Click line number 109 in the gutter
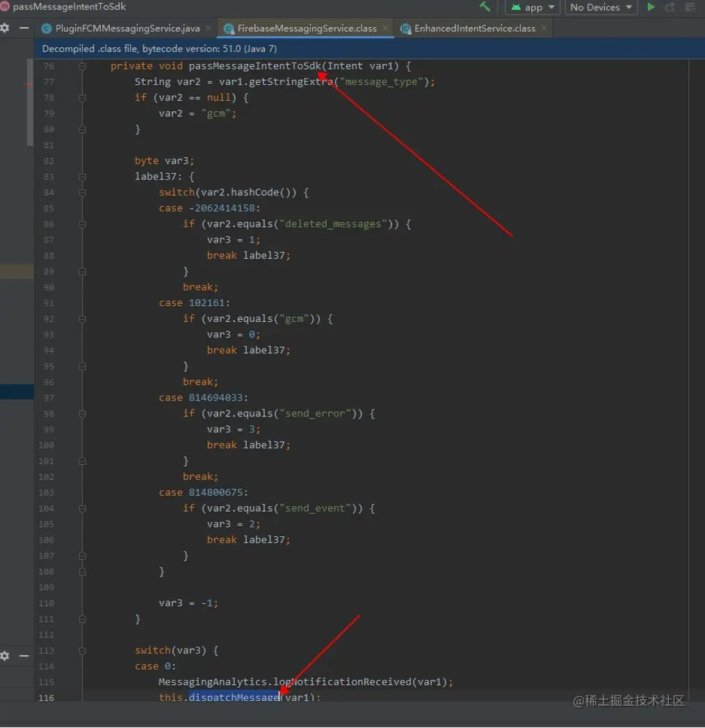Viewport: 705px width, 728px height. (x=47, y=588)
